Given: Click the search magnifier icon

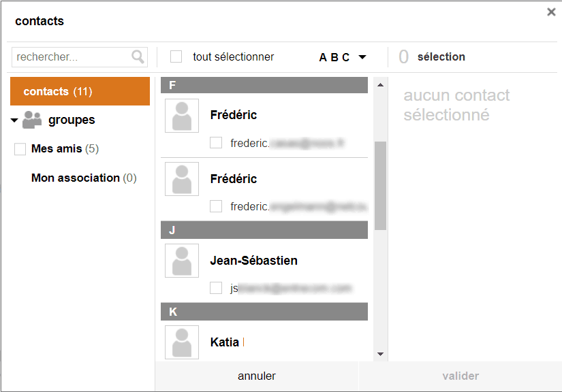Looking at the screenshot, I should (x=138, y=57).
